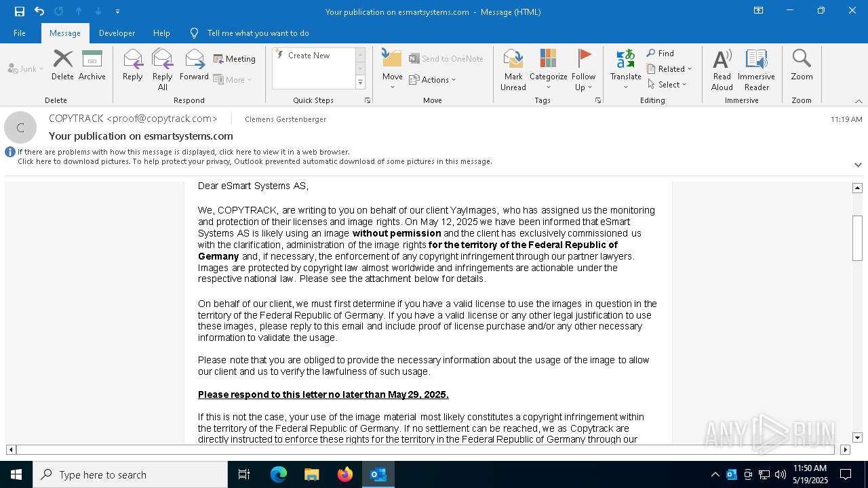Click Find in the Editing group
This screenshot has height=488, width=868.
click(660, 54)
